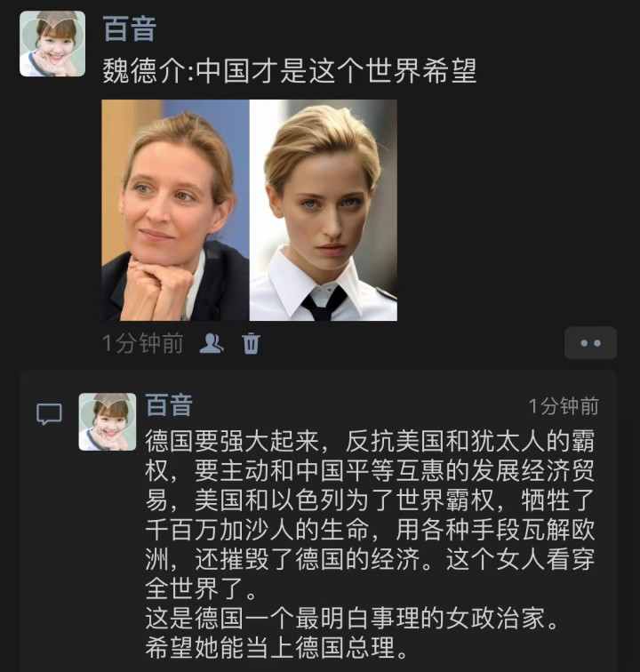Image resolution: width=640 pixels, height=672 pixels.
Task: Tap comment line beginning 洲,还摧毁了德国的经济
Action: (x=370, y=559)
